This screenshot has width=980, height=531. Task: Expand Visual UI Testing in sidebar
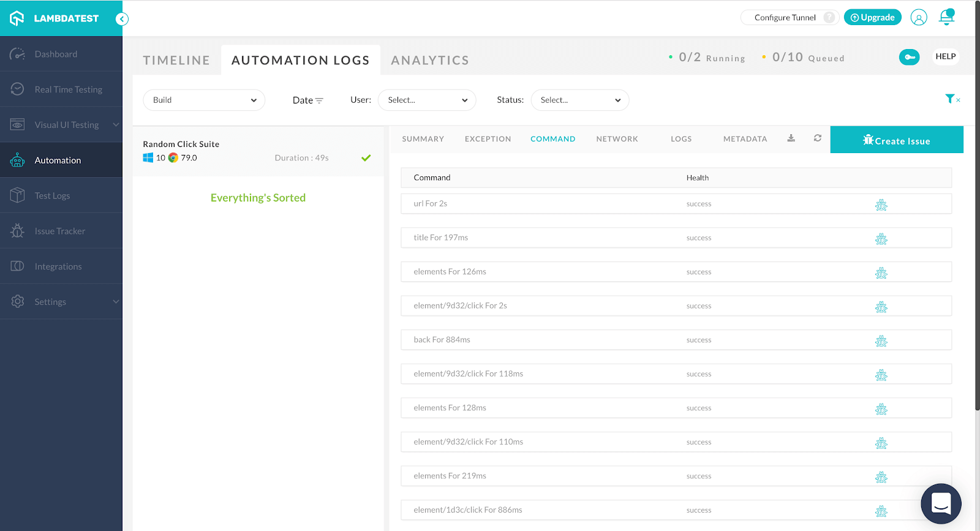click(x=116, y=125)
